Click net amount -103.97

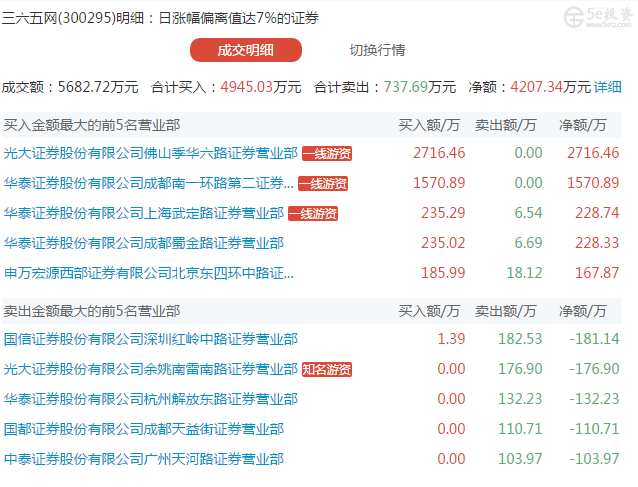(594, 459)
